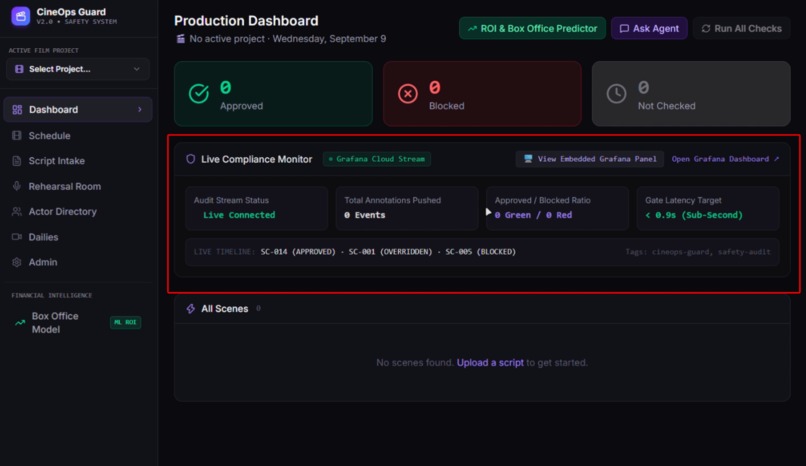806x466 pixels.
Task: Click the Ask Agent button
Action: click(649, 28)
